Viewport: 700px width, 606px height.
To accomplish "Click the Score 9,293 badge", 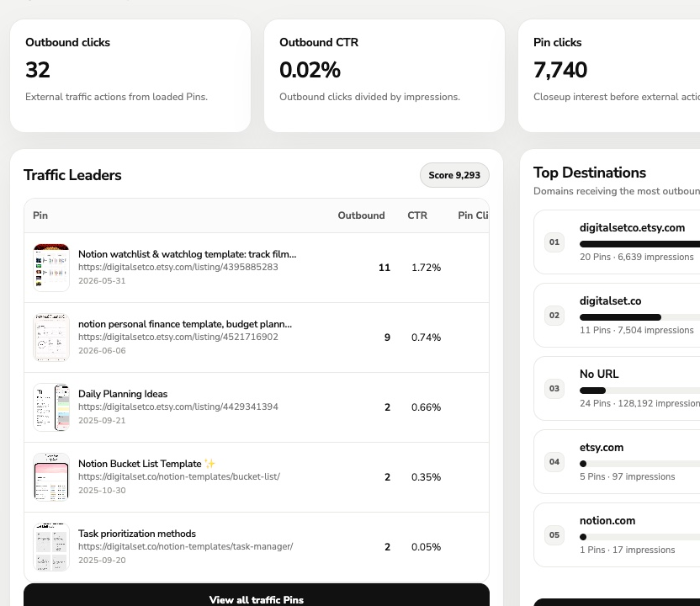I will coord(454,175).
